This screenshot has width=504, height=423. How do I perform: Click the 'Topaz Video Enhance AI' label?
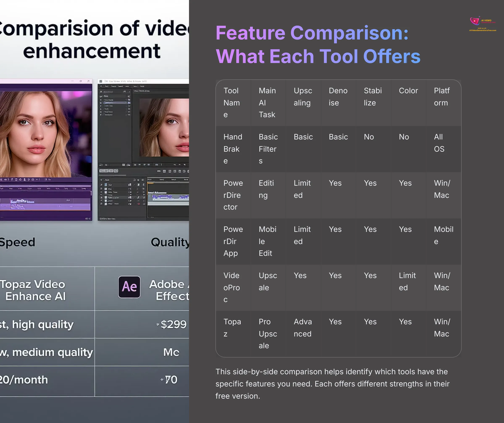pyautogui.click(x=33, y=290)
